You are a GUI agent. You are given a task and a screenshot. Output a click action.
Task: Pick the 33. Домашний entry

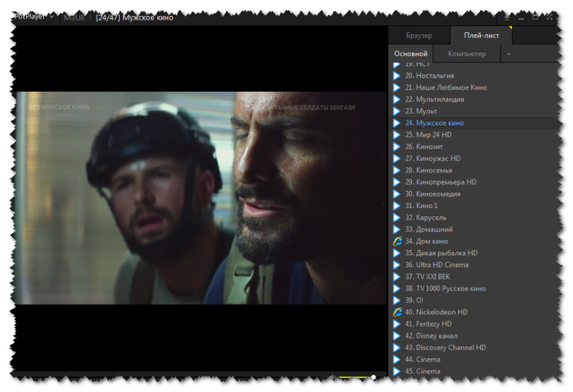point(474,230)
